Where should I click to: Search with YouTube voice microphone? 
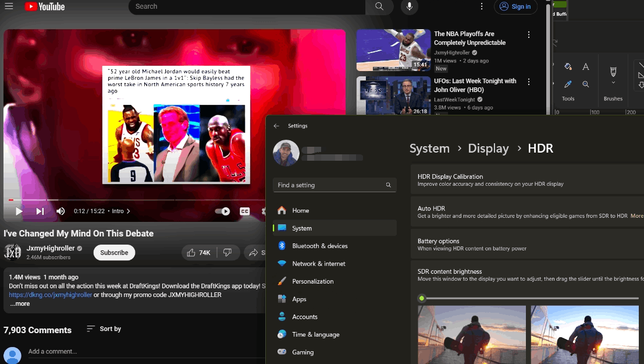pos(410,6)
